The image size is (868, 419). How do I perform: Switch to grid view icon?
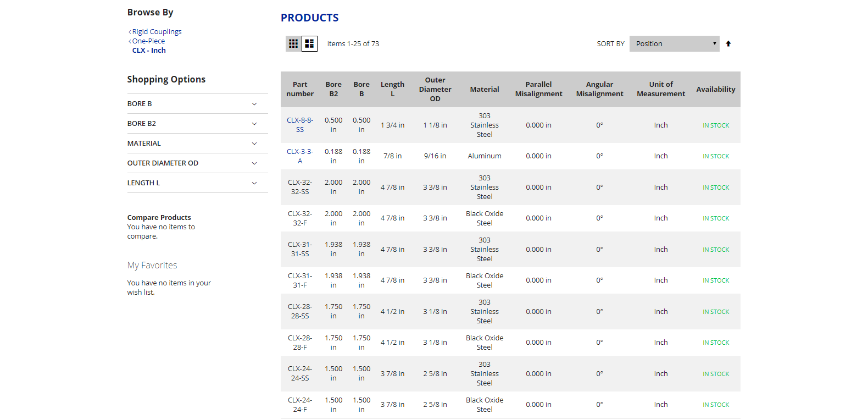click(293, 43)
